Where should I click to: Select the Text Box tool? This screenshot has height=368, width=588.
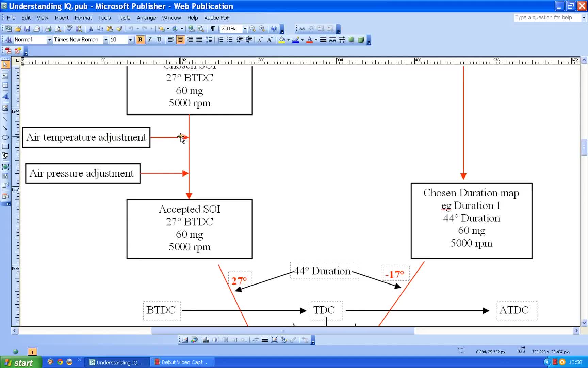(5, 76)
